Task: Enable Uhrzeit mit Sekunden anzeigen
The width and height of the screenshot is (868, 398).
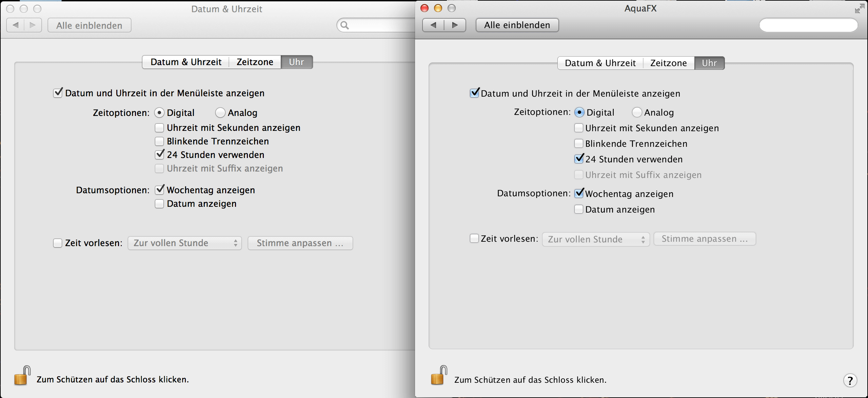Action: (x=159, y=127)
